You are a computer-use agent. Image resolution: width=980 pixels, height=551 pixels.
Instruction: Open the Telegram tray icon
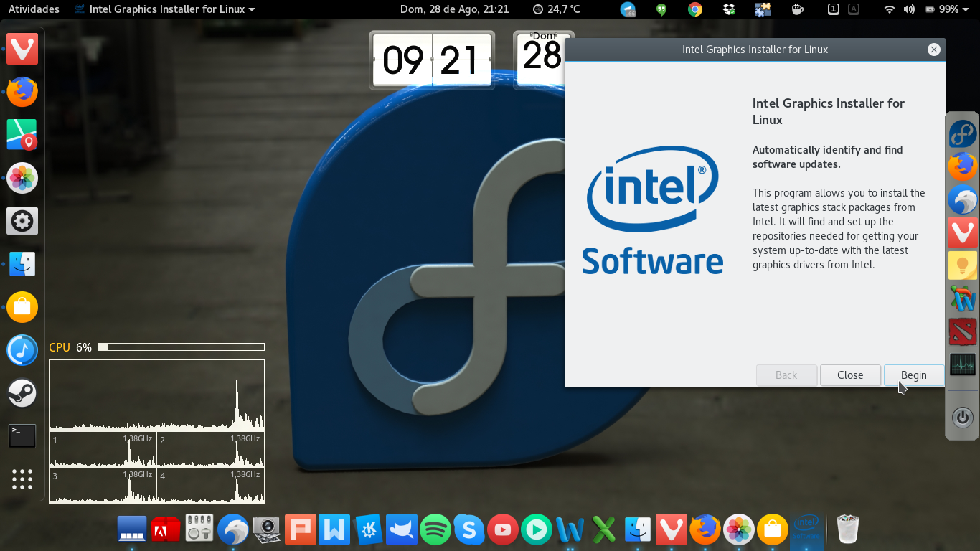[628, 9]
